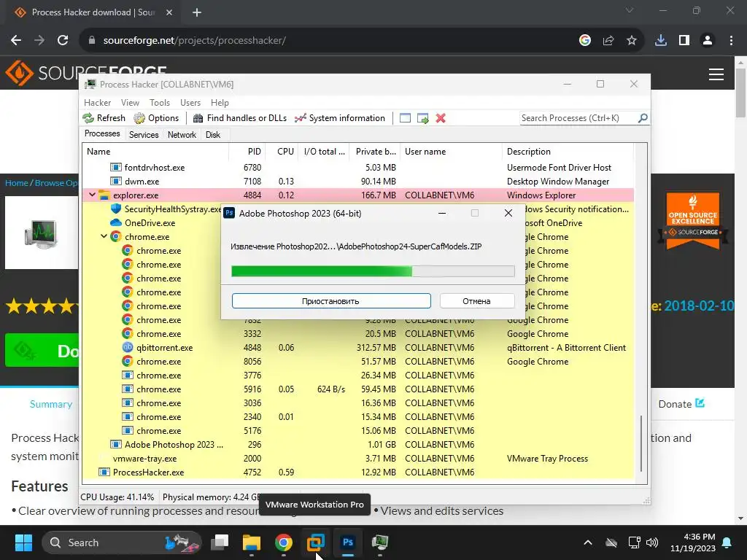Reload the SourceForge page
The width and height of the screenshot is (747, 560).
point(63,41)
